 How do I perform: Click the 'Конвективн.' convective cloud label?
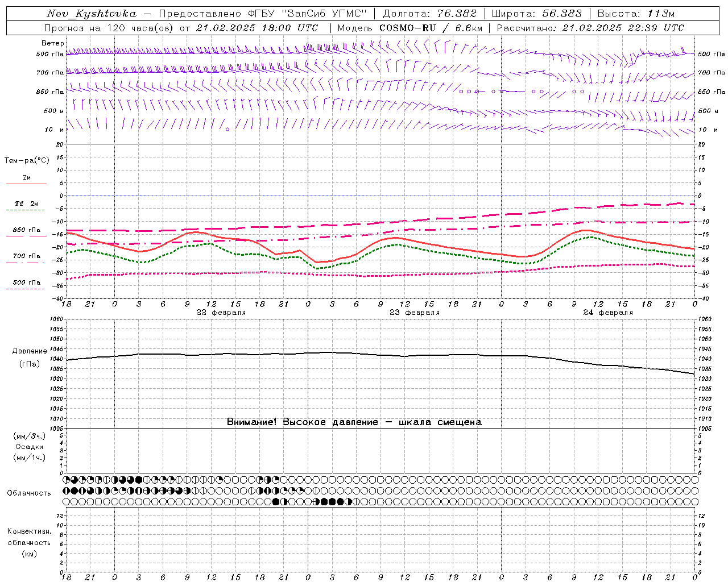(x=30, y=531)
